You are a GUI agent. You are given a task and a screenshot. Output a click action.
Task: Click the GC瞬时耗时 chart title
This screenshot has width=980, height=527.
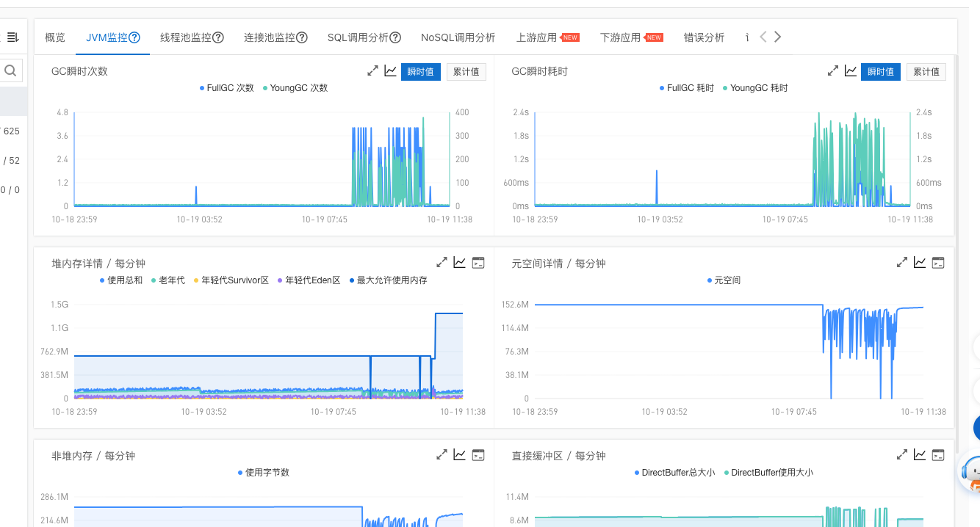(x=539, y=71)
